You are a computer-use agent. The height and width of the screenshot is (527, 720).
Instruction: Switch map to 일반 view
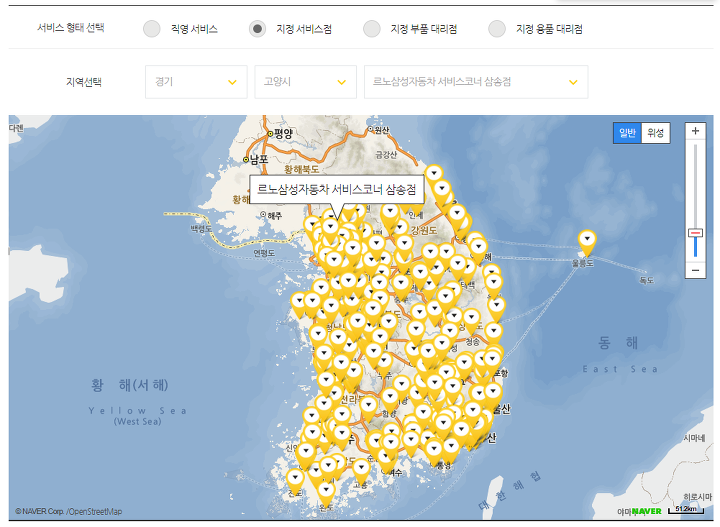pyautogui.click(x=627, y=133)
